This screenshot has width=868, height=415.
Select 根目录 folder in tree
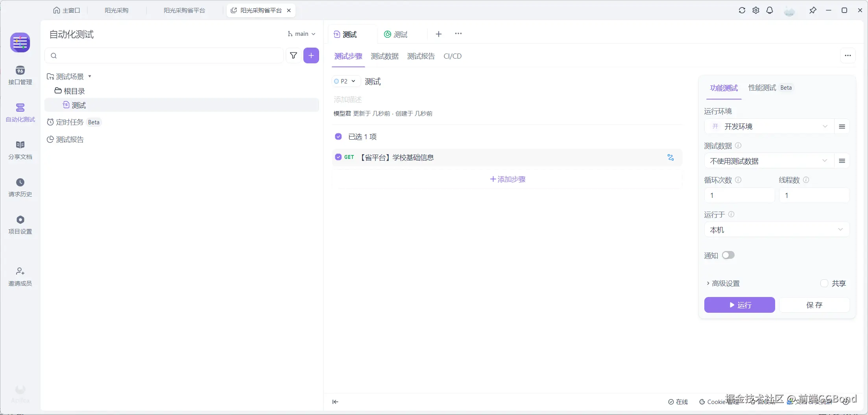click(70, 91)
